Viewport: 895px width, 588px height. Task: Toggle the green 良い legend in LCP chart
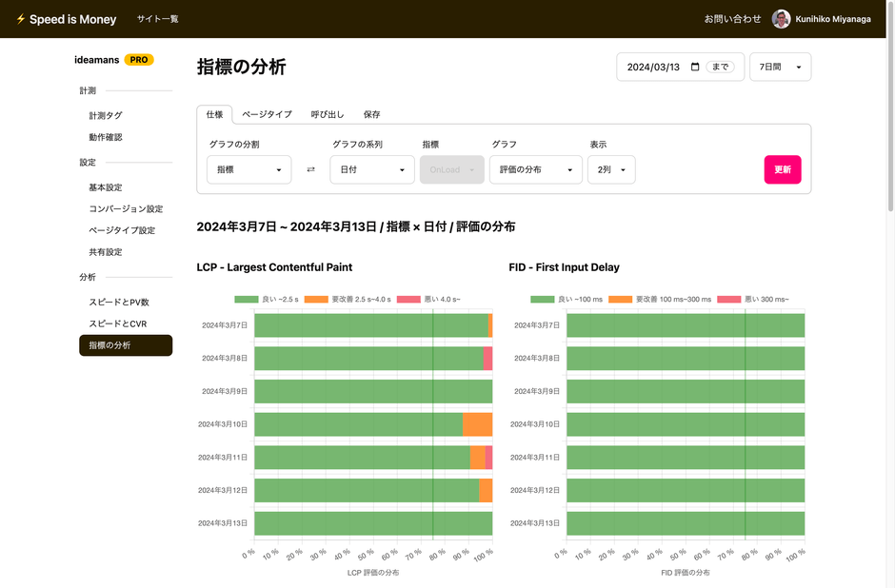267,299
